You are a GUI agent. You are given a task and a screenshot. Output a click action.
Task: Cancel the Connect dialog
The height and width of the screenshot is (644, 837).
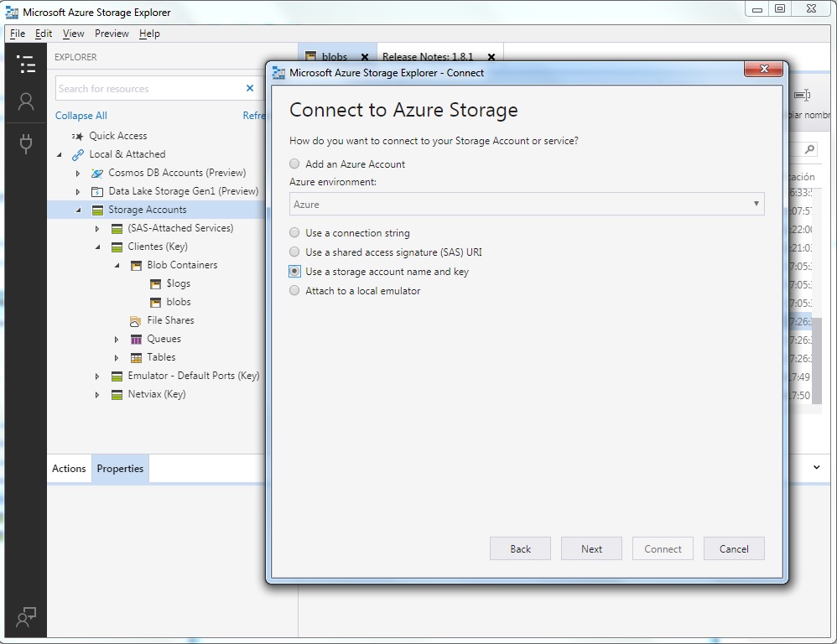pos(734,548)
